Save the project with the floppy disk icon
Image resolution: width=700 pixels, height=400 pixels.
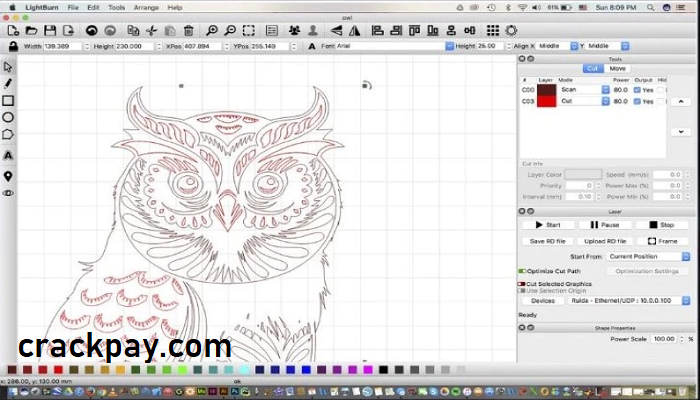coord(50,30)
